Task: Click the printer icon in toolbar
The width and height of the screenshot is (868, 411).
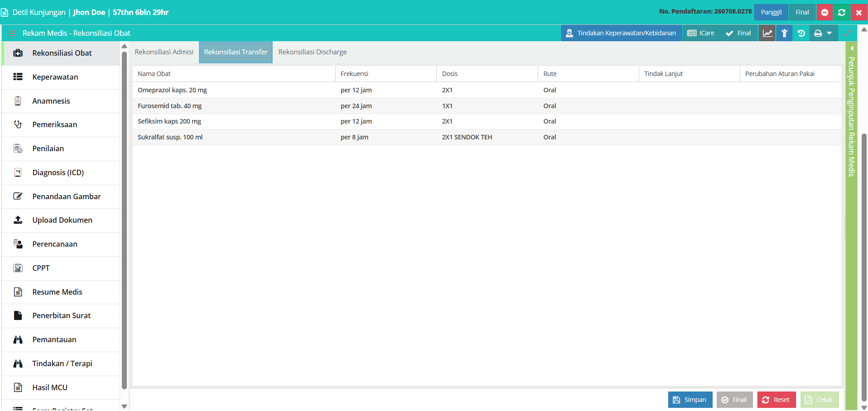Action: click(x=818, y=33)
